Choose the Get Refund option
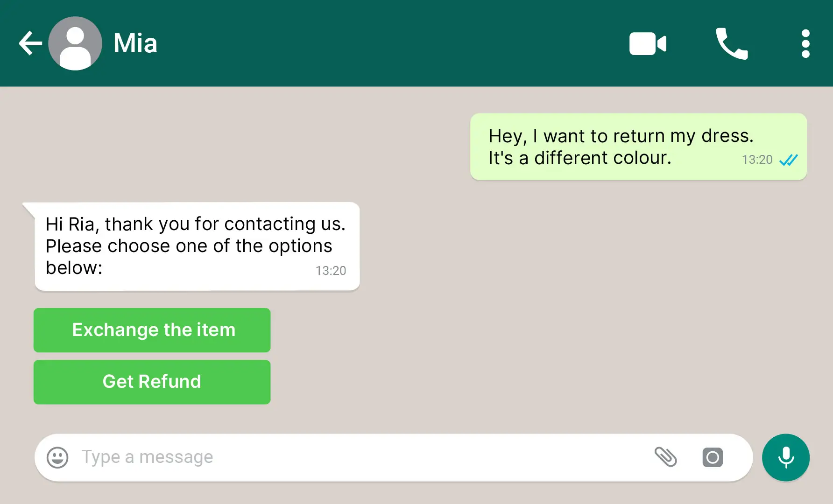The image size is (833, 504). tap(152, 382)
